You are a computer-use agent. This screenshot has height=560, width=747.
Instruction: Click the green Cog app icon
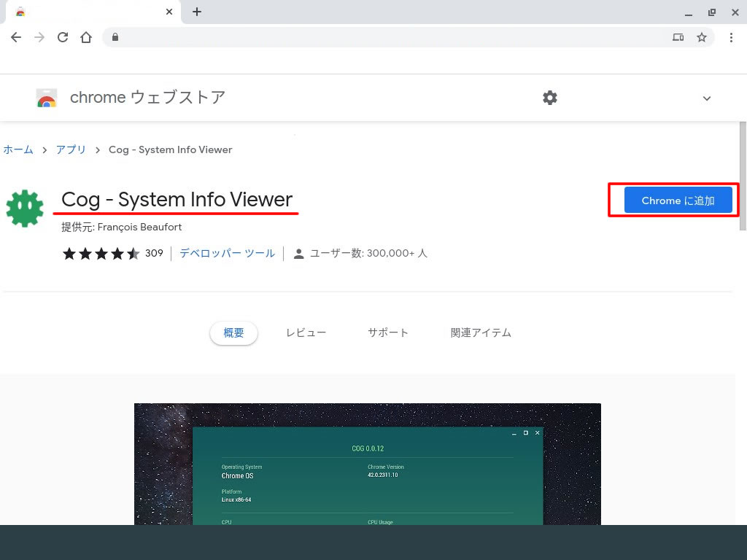25,208
